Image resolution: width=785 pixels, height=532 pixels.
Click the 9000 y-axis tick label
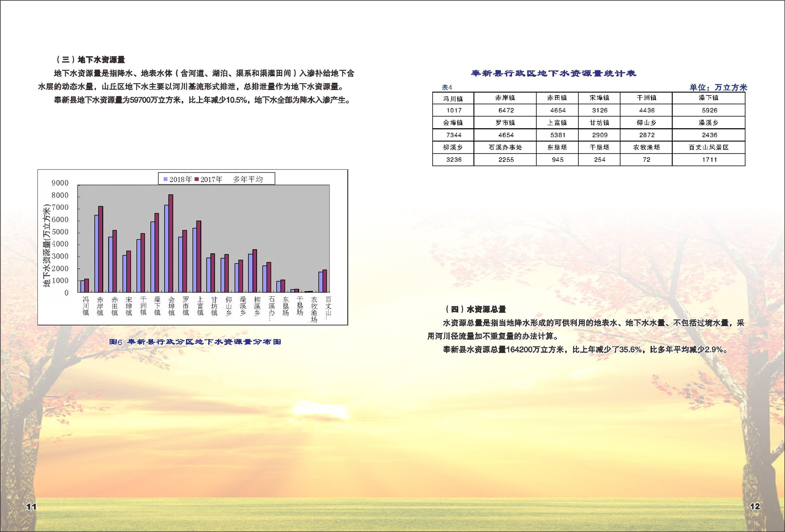60,183
